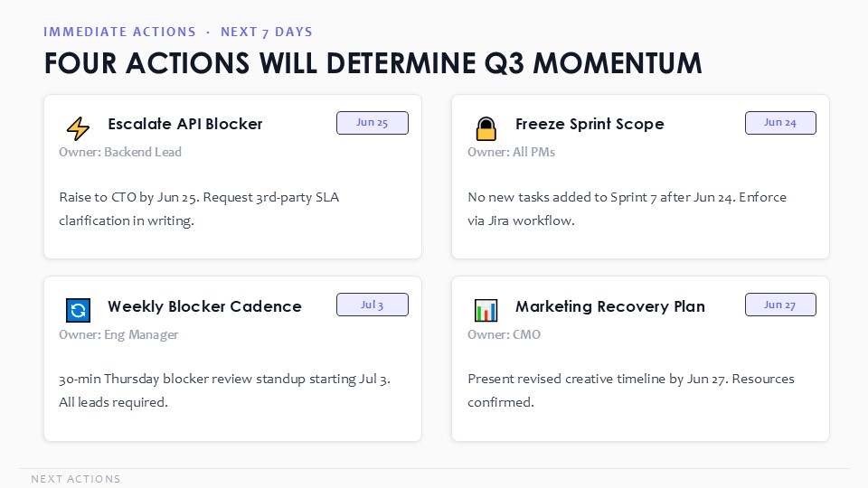
Task: Select the Owner: Eng Manager text
Action: pyautogui.click(x=118, y=334)
